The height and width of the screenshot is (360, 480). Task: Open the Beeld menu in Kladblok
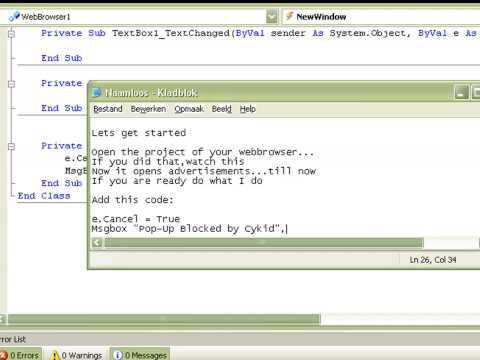click(222, 109)
